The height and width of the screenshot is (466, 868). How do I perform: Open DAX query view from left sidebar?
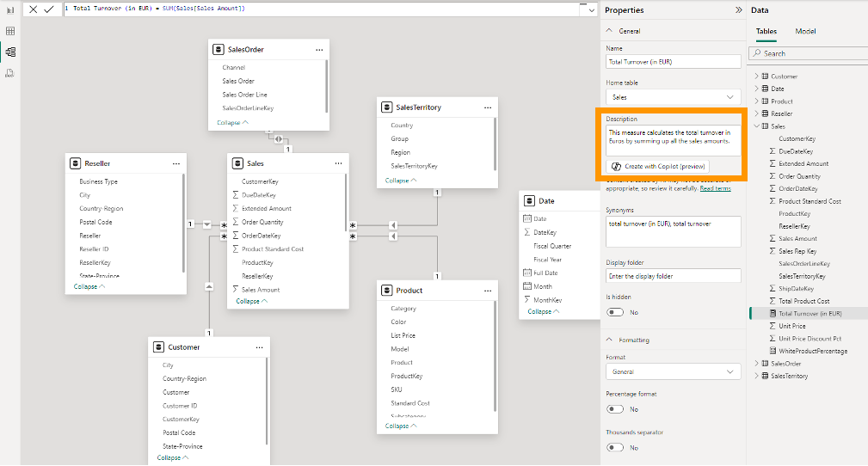(x=10, y=73)
